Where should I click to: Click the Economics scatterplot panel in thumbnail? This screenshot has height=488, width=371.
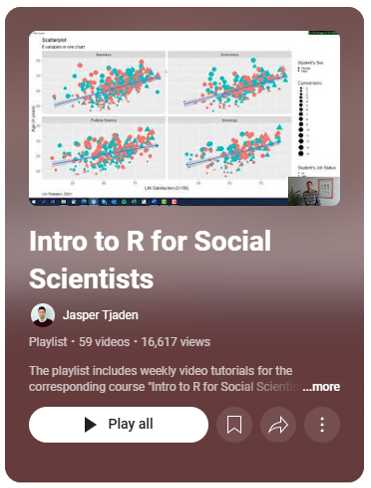(230, 83)
